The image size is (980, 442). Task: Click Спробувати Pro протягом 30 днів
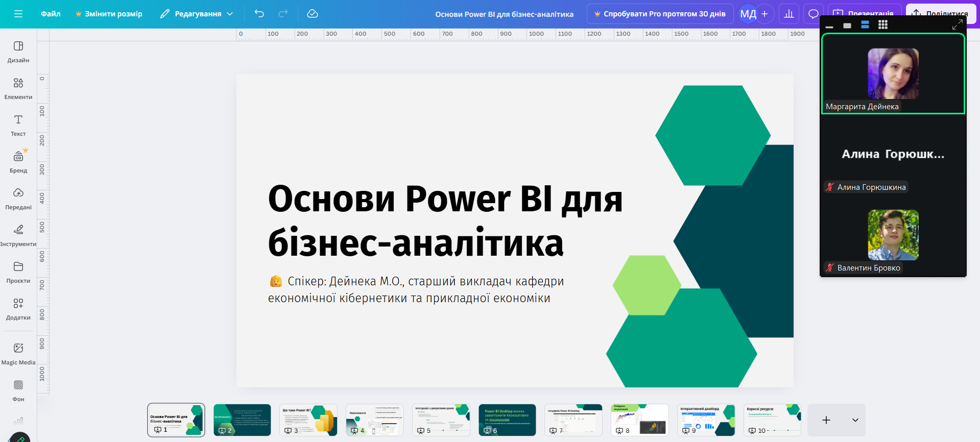tap(660, 14)
